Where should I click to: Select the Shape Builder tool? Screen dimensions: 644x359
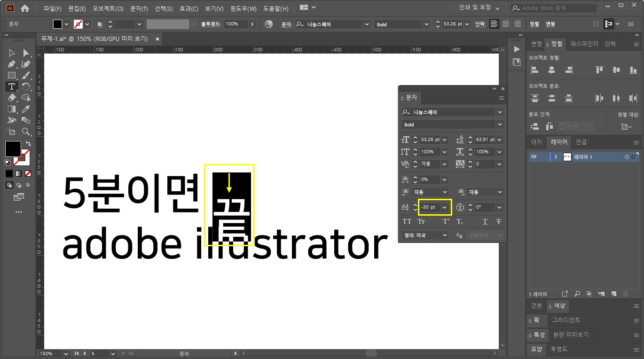[x=26, y=98]
